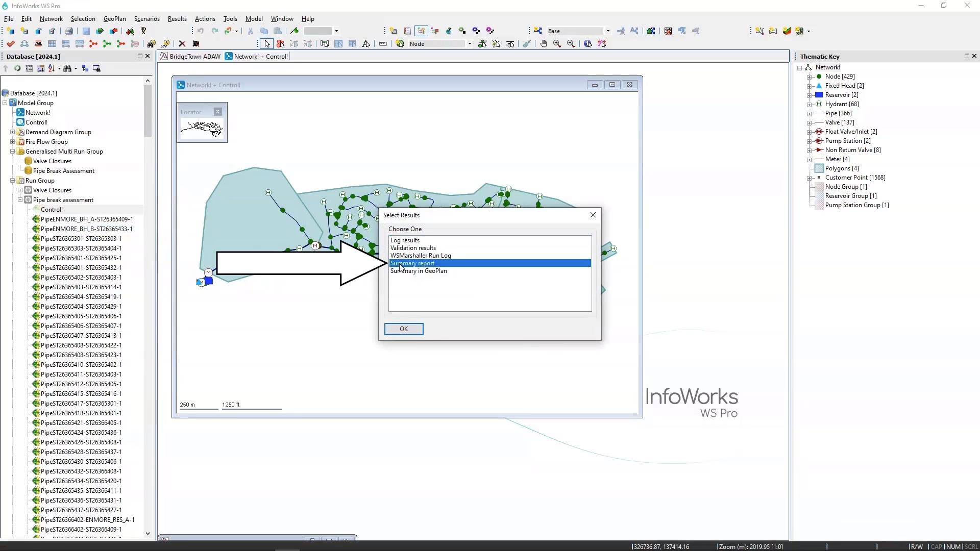Click the Locator map thumbnail
This screenshot has width=980, height=551.
click(x=202, y=129)
